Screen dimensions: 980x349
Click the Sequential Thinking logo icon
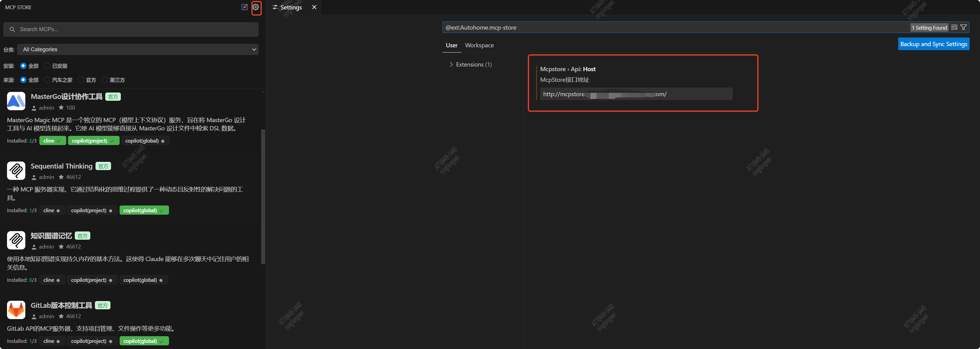pyautogui.click(x=16, y=170)
